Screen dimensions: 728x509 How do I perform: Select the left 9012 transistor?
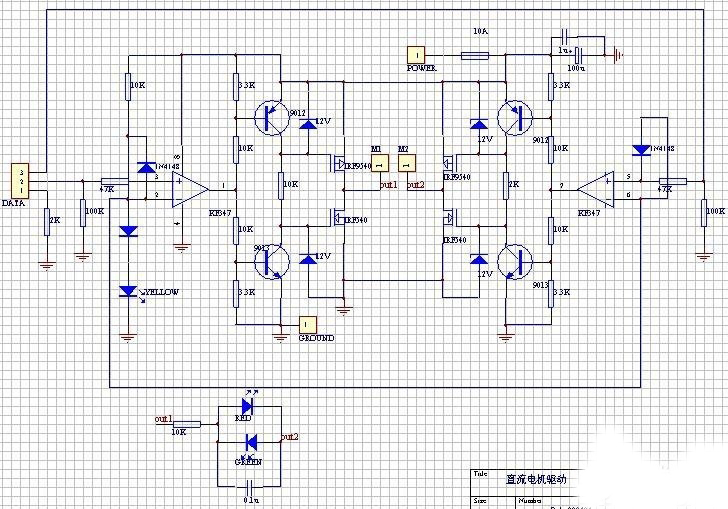click(x=268, y=118)
